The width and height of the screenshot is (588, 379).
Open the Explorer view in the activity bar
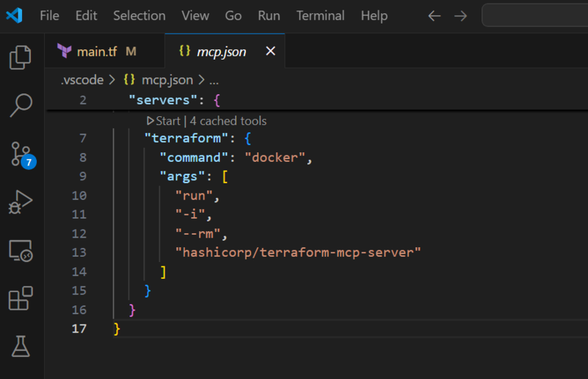coord(21,57)
